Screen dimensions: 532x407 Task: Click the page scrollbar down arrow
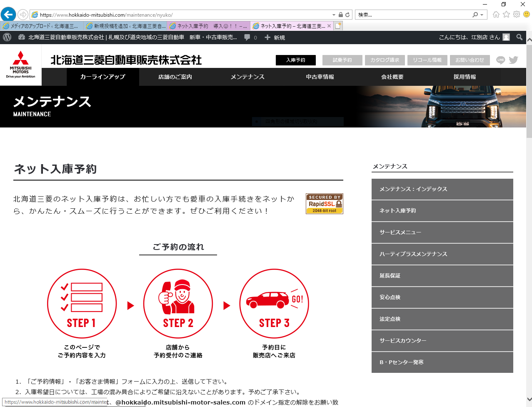tap(529, 399)
